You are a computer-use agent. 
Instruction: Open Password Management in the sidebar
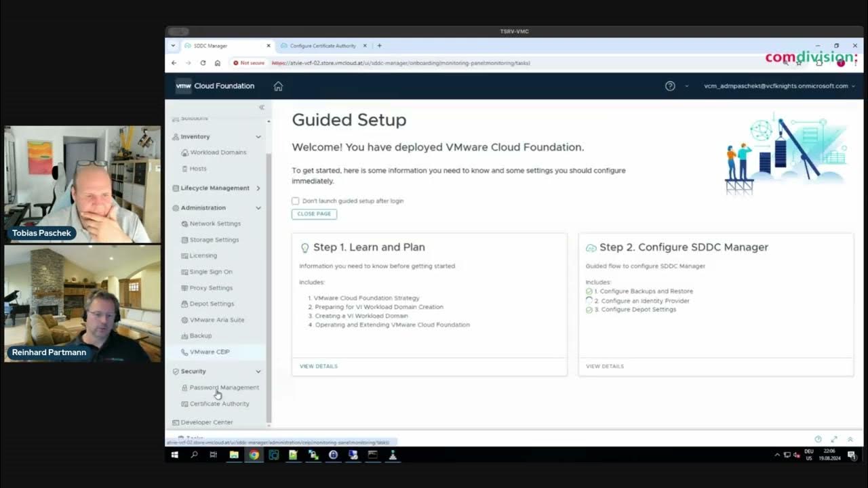tap(224, 388)
